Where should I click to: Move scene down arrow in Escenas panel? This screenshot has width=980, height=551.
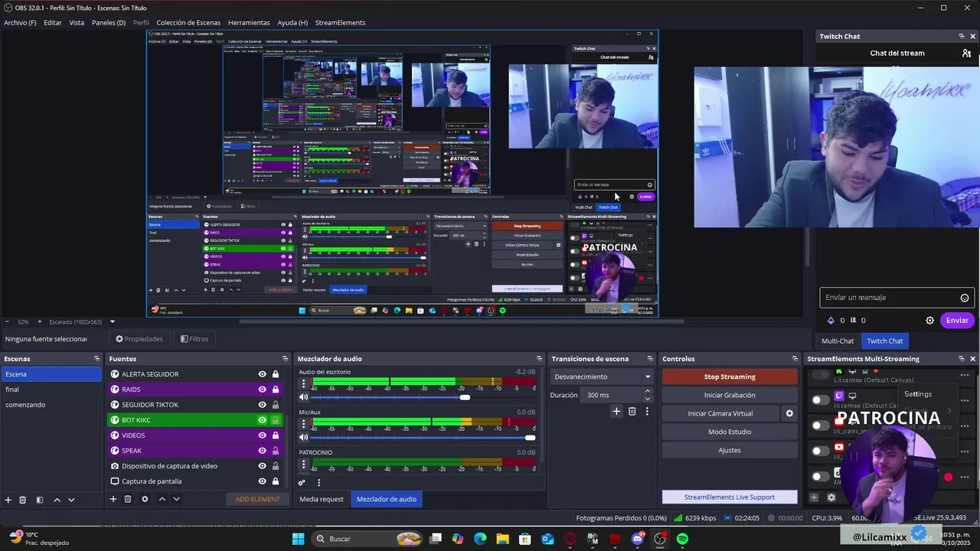click(x=71, y=500)
